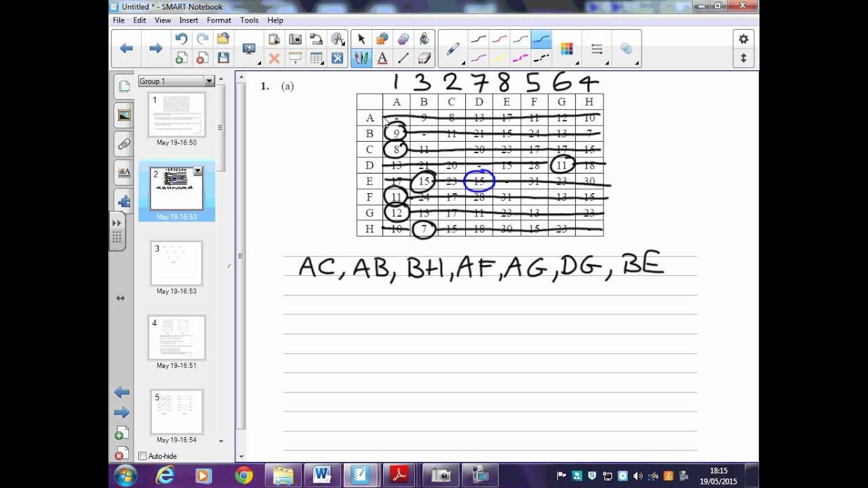The width and height of the screenshot is (868, 488).
Task: Open Microsoft Word from the taskbar
Action: (x=322, y=476)
